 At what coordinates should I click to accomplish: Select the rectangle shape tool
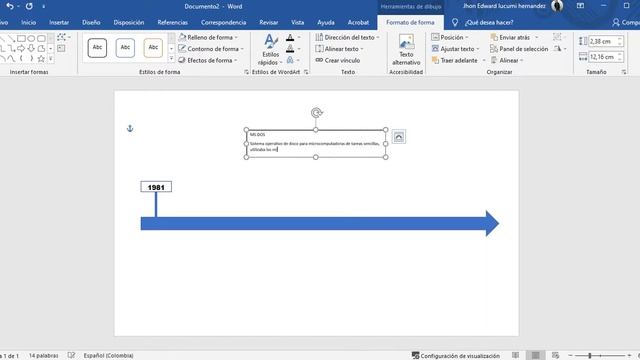tap(21, 38)
